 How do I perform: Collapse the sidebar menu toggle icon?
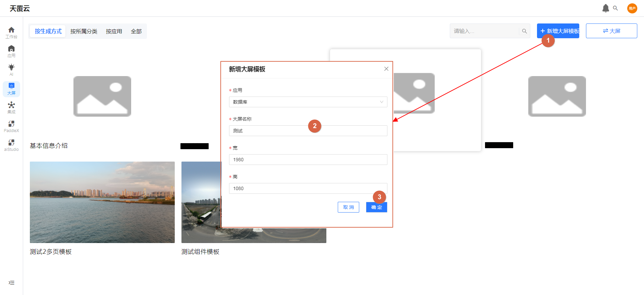(11, 283)
